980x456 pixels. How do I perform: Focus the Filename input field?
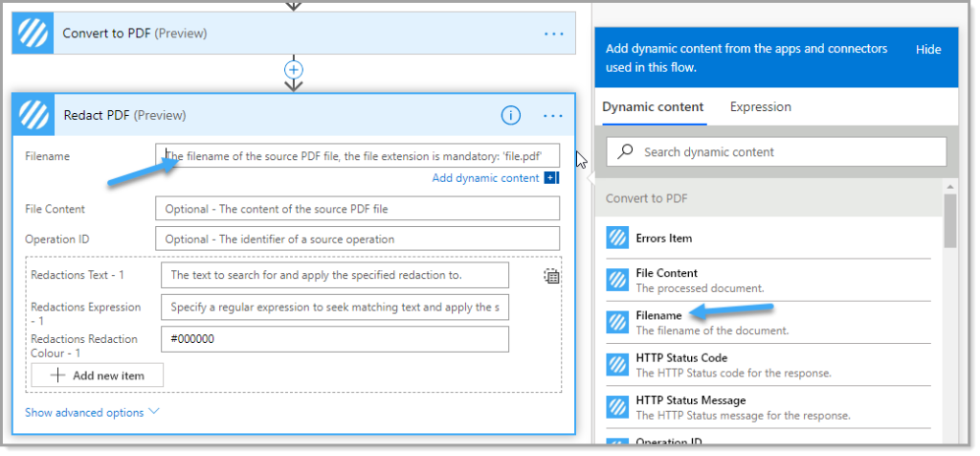(358, 156)
